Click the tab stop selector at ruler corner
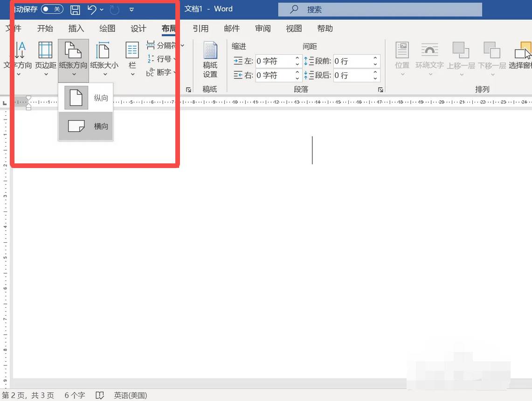Viewport: 532px width, 401px height. click(x=5, y=102)
